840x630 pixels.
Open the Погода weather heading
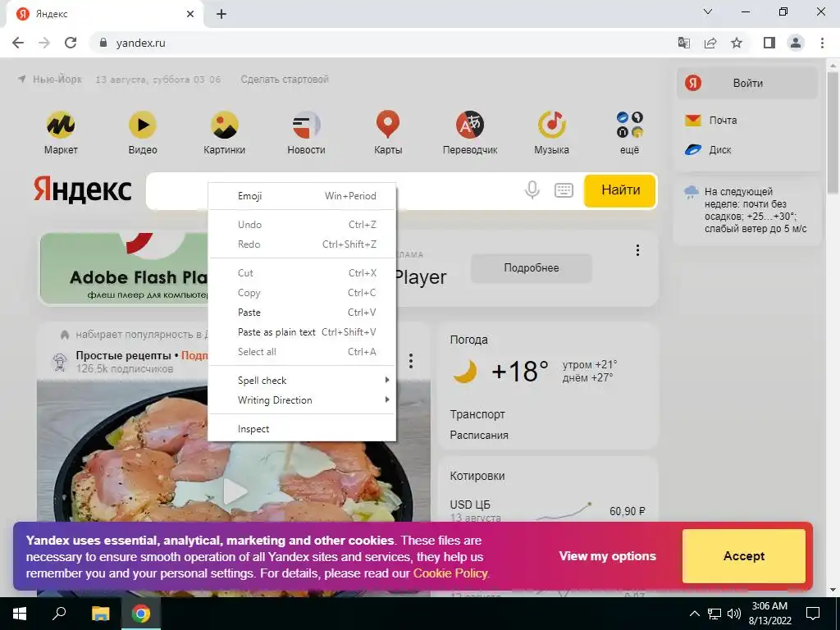point(468,340)
